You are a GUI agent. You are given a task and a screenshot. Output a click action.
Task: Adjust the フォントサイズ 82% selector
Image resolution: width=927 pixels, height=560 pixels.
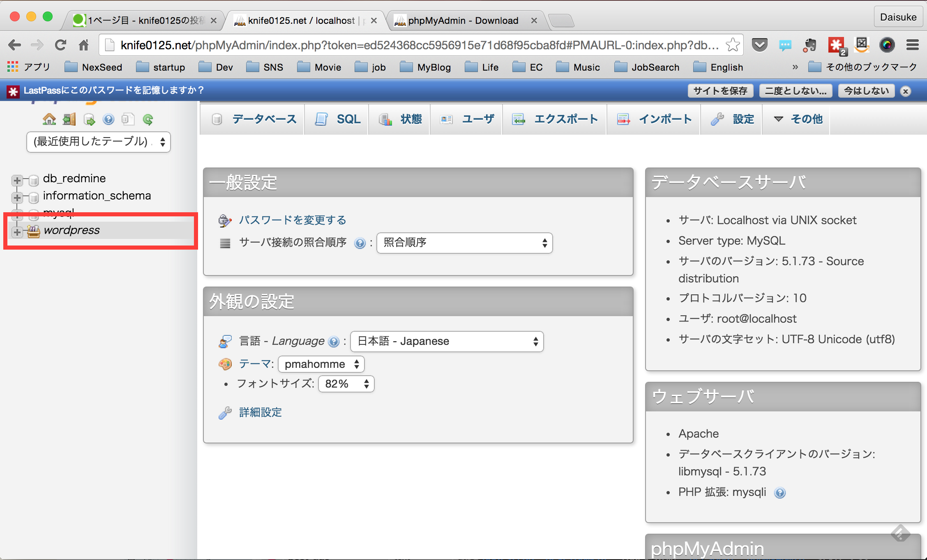346,384
